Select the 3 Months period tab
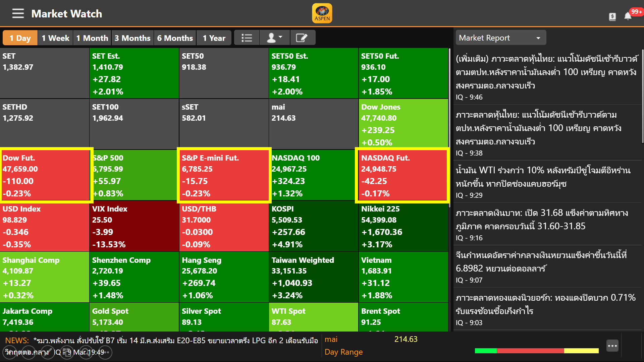The image size is (644, 362). (x=132, y=38)
